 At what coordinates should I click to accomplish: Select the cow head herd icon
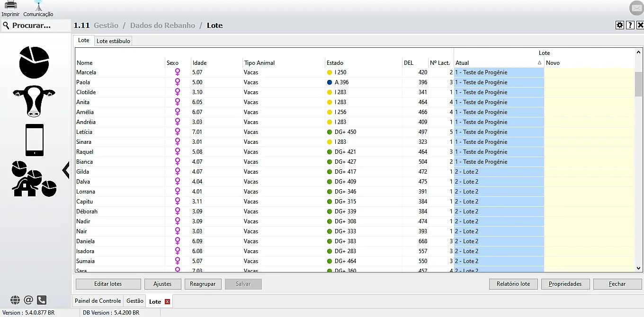34,101
